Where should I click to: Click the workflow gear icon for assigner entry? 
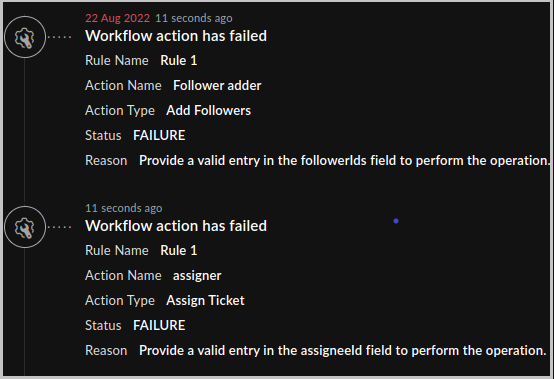tap(25, 227)
